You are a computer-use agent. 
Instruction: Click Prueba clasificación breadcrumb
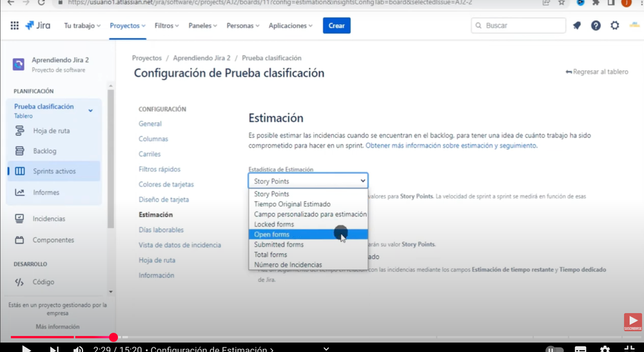coord(271,58)
